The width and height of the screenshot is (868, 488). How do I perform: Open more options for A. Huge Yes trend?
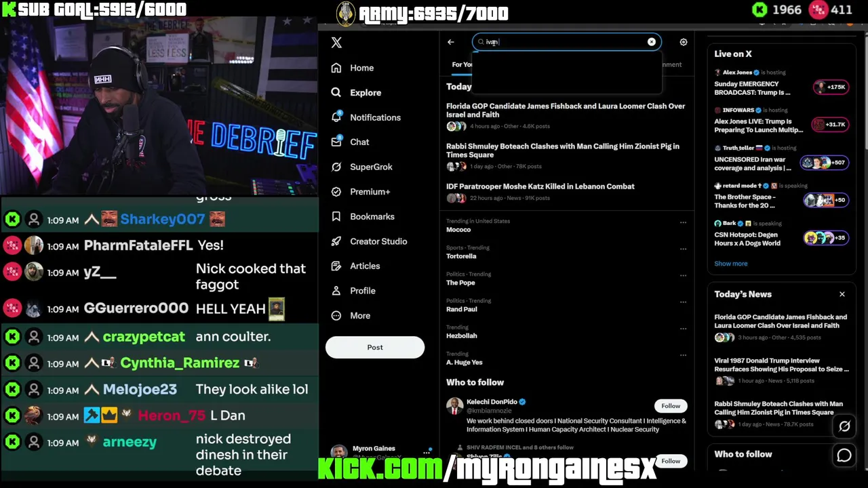point(683,354)
